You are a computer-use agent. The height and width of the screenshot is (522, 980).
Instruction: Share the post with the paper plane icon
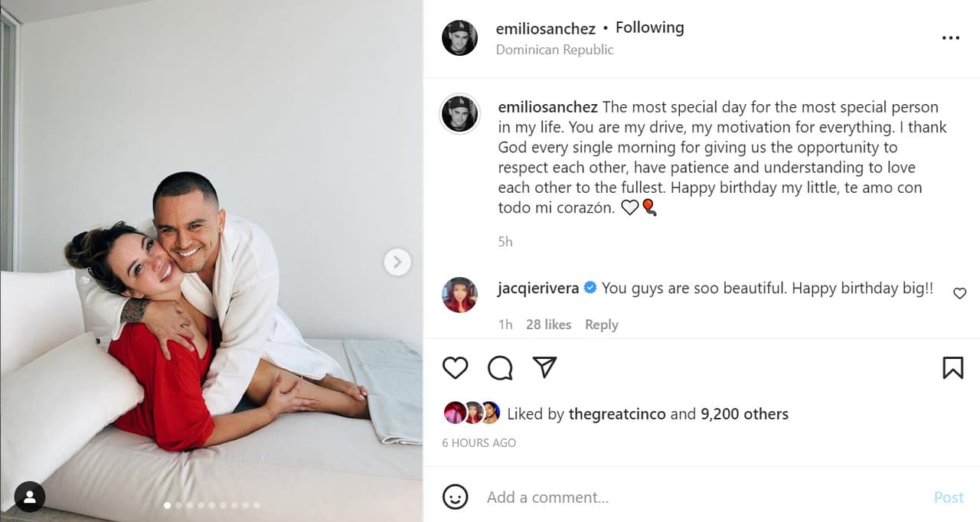[544, 368]
